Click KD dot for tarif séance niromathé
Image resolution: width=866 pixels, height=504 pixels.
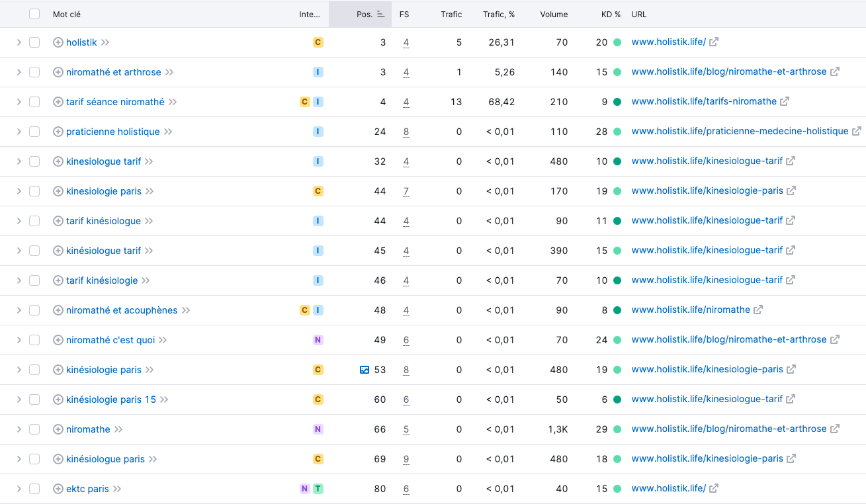[617, 102]
